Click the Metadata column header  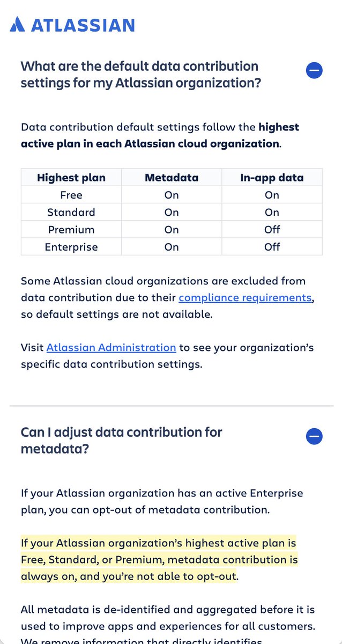pos(172,178)
